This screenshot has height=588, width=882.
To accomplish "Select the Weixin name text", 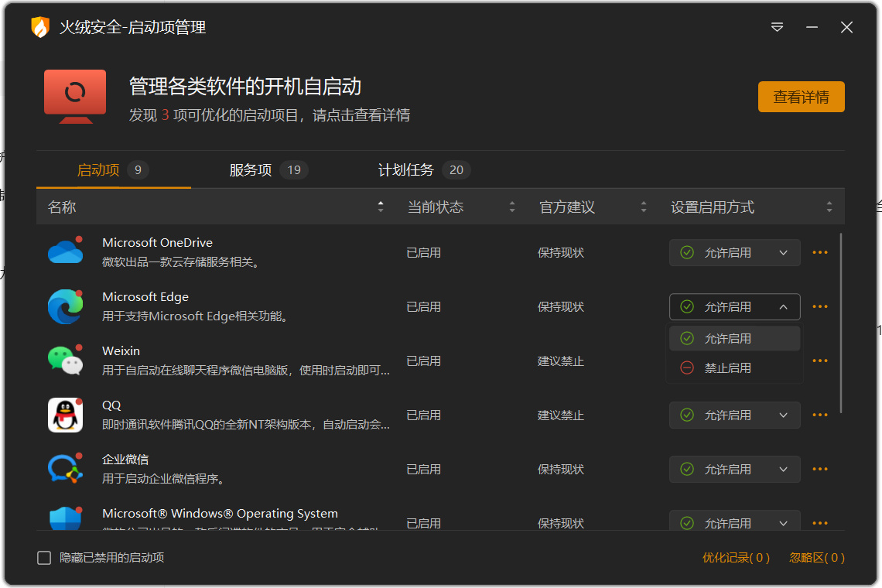I will pos(121,350).
